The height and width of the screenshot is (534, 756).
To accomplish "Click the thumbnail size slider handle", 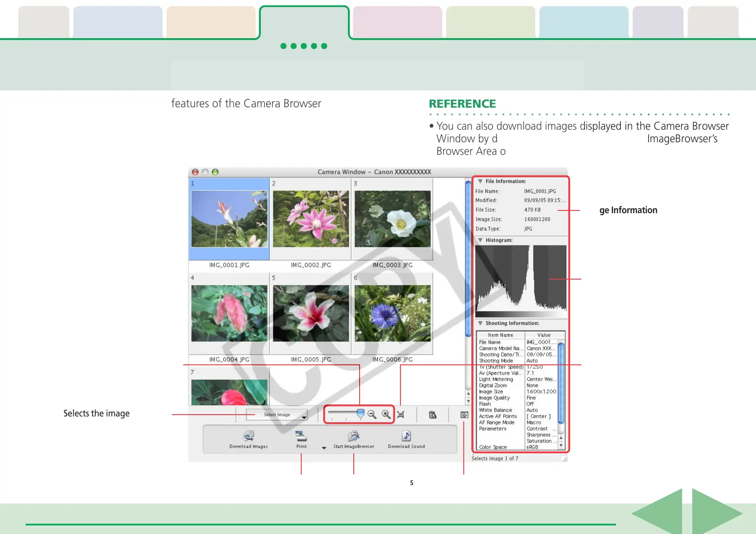I will [360, 413].
